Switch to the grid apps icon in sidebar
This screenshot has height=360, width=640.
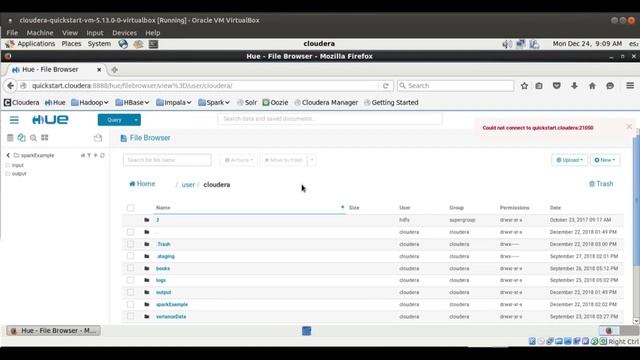(x=44, y=138)
